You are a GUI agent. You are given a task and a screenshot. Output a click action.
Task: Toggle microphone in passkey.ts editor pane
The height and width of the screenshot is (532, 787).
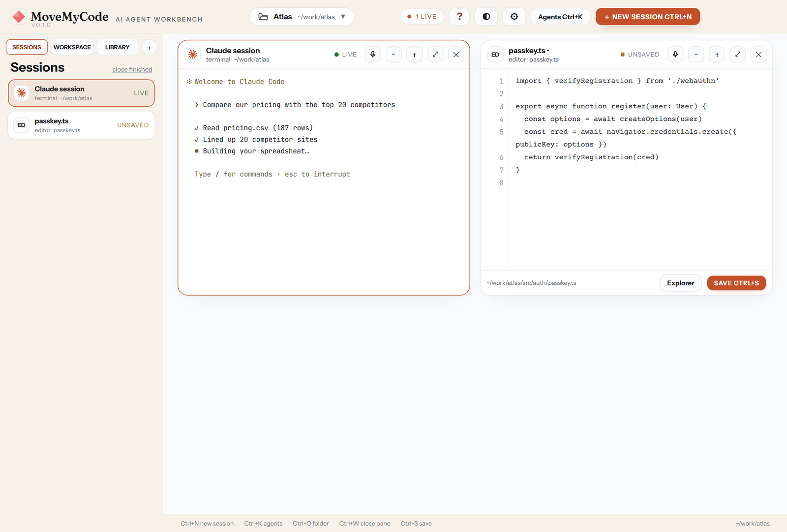coord(675,55)
